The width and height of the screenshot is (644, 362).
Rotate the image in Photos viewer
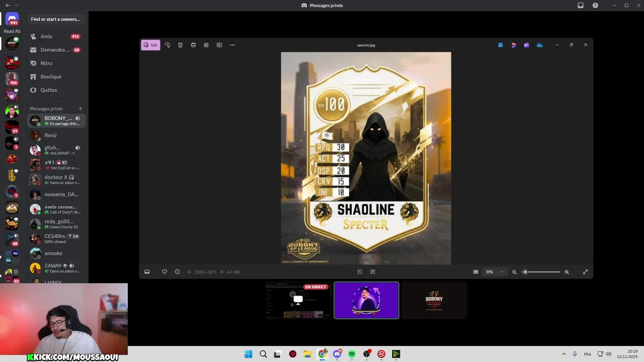click(168, 45)
